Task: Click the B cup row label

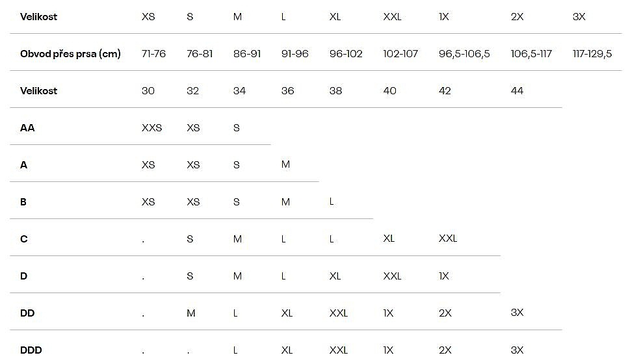Action: tap(23, 202)
